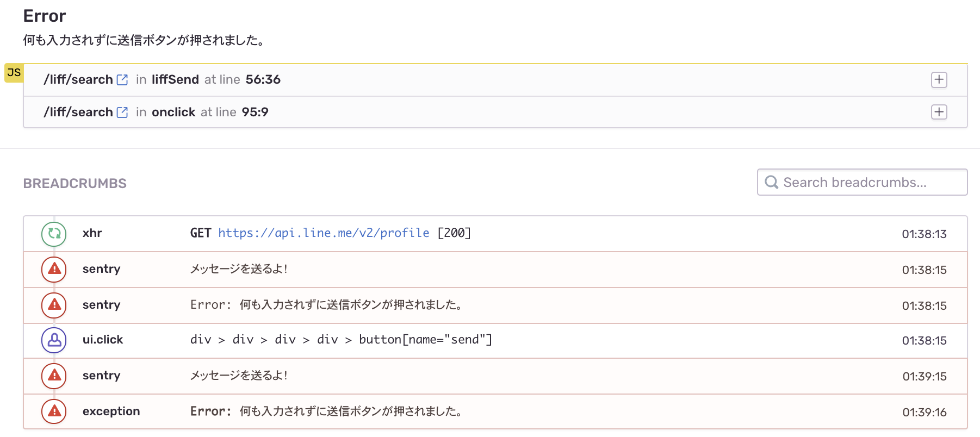Click line number 95:9
The height and width of the screenshot is (437, 980).
click(x=255, y=112)
